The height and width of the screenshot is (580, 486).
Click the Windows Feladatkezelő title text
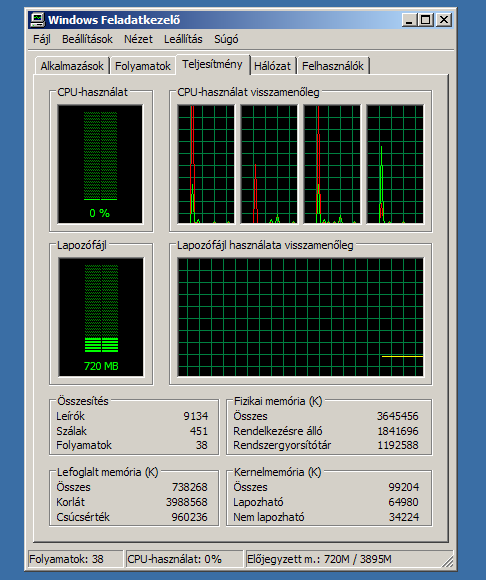(114, 20)
